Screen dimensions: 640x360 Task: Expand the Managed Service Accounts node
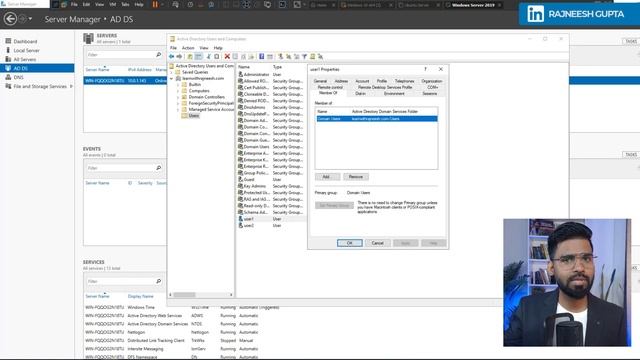tap(178, 109)
